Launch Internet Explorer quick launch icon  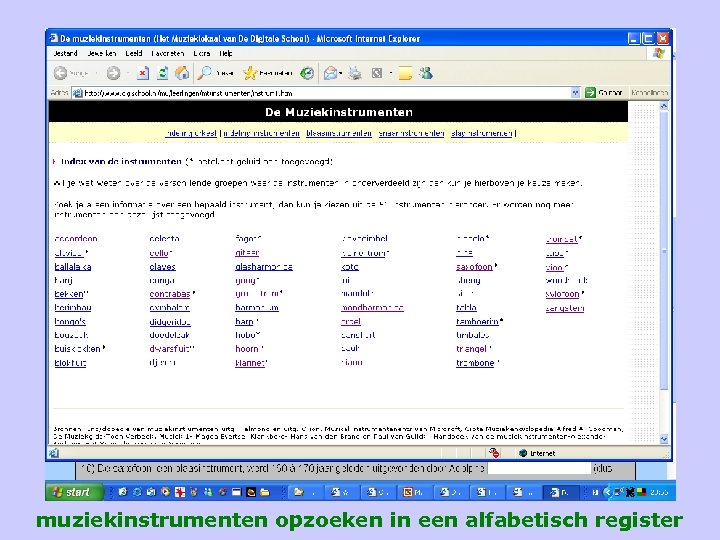pyautogui.click(x=137, y=492)
